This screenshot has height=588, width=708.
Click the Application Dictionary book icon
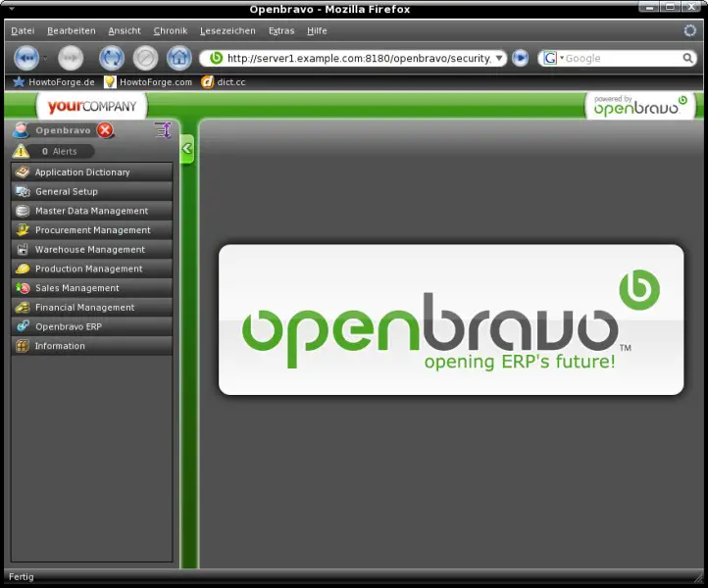click(x=23, y=171)
